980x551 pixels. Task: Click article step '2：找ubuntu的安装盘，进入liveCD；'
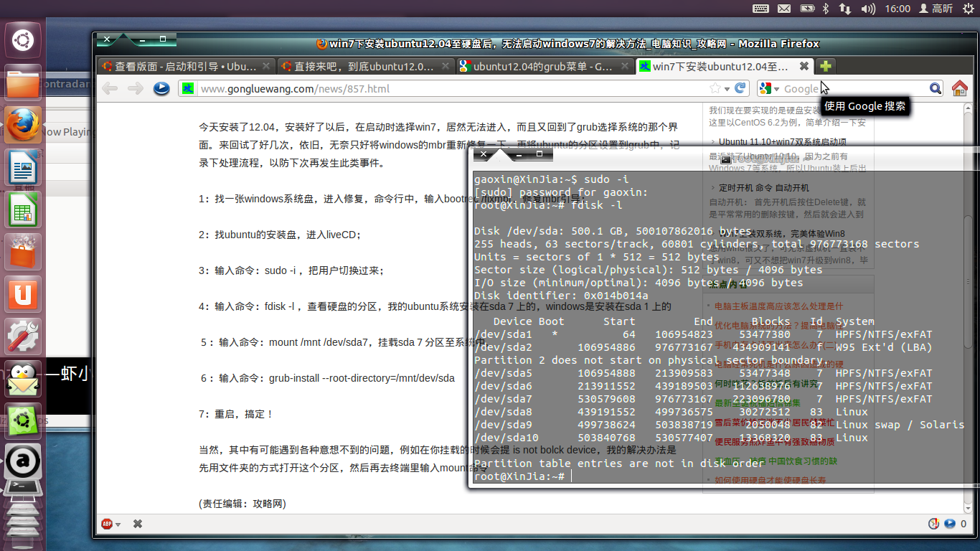(280, 235)
